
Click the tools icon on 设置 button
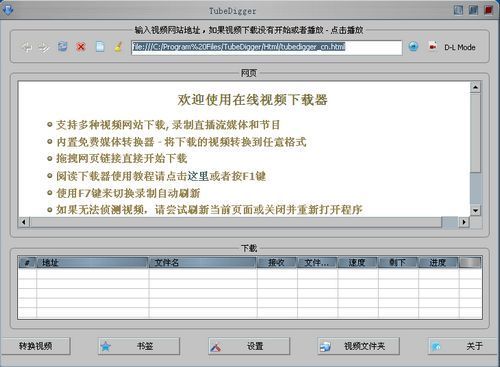pyautogui.click(x=216, y=347)
